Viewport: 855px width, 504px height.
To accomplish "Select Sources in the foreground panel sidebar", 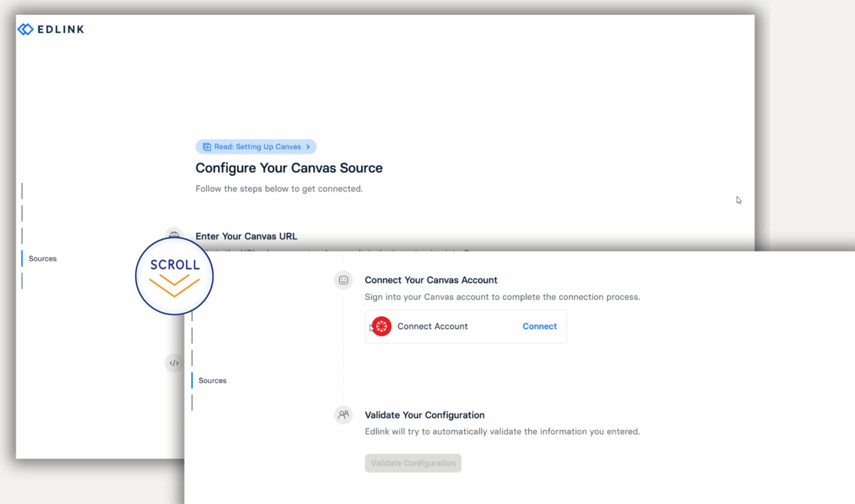I will [x=212, y=380].
